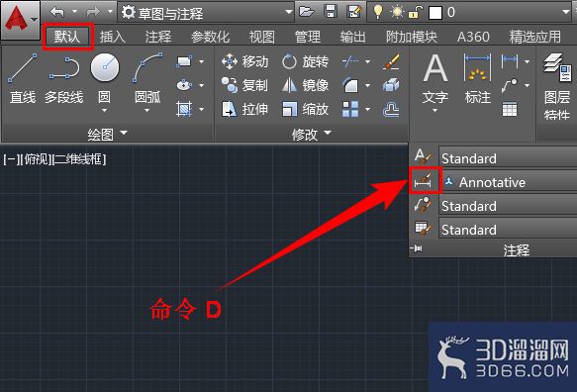
Task: Switch to the 视图 ribbon tab
Action: pyautogui.click(x=261, y=37)
